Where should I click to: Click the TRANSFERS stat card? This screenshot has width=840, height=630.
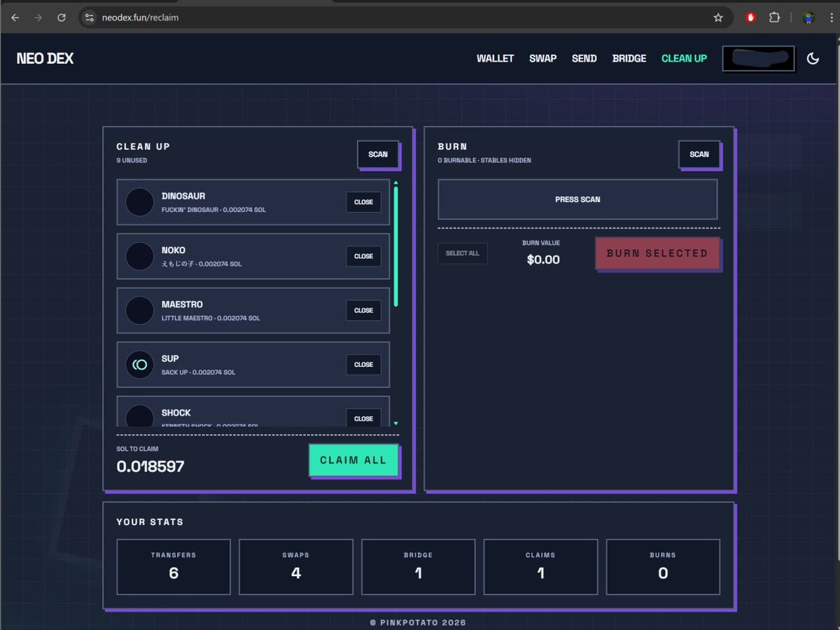pos(174,567)
